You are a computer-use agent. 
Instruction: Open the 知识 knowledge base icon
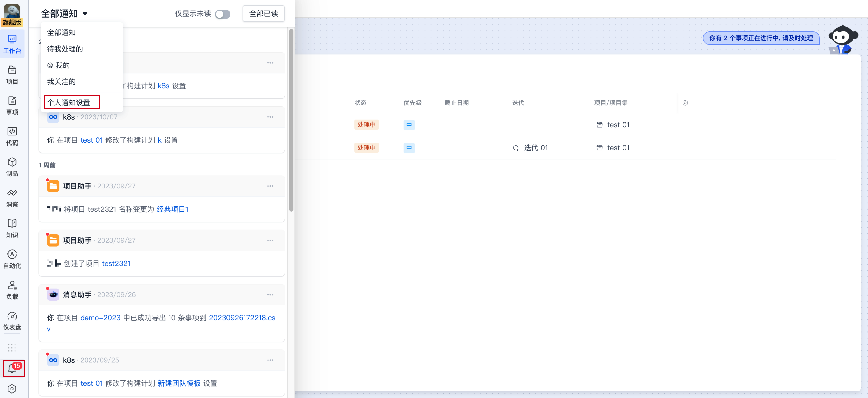(x=12, y=228)
